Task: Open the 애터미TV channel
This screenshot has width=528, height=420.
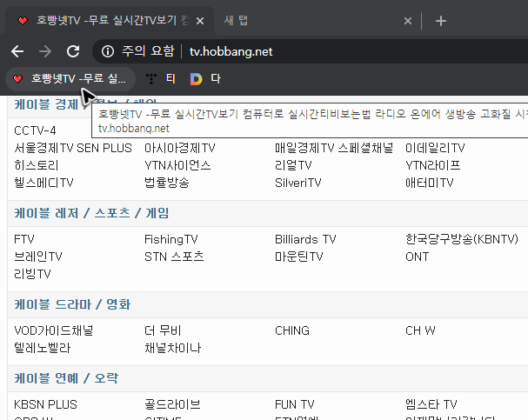Action: [430, 183]
